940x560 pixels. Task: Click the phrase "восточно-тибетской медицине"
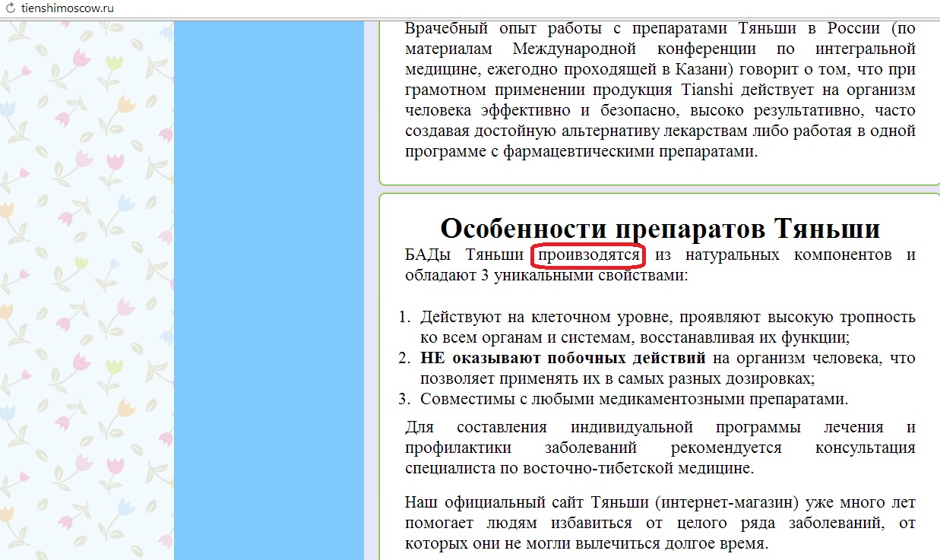(635, 468)
